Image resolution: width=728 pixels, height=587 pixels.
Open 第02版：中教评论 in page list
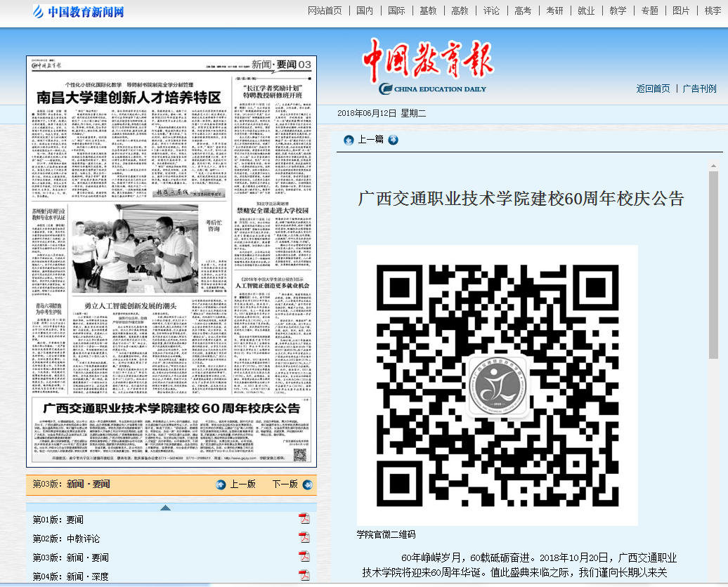click(x=66, y=539)
